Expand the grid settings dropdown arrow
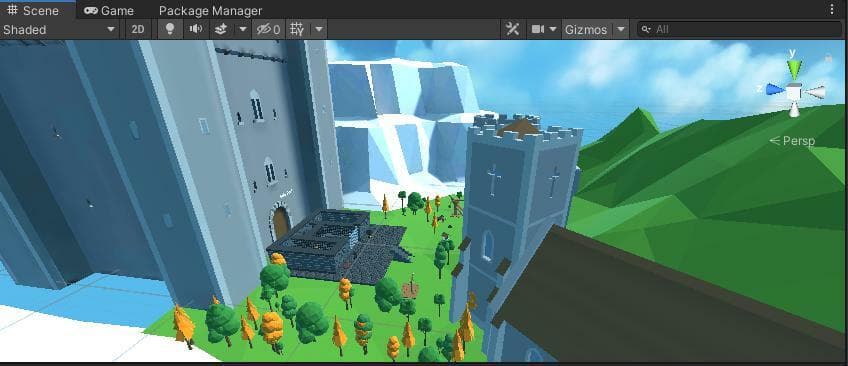 [319, 29]
